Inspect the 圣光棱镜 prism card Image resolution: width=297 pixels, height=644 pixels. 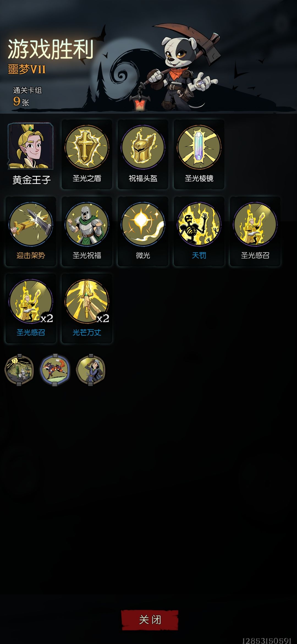[x=199, y=154]
